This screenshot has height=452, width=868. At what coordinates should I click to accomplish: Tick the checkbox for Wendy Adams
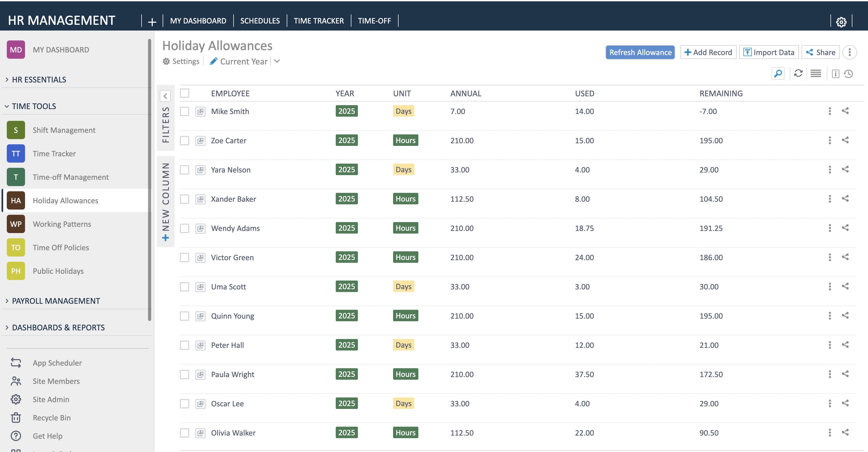(185, 228)
